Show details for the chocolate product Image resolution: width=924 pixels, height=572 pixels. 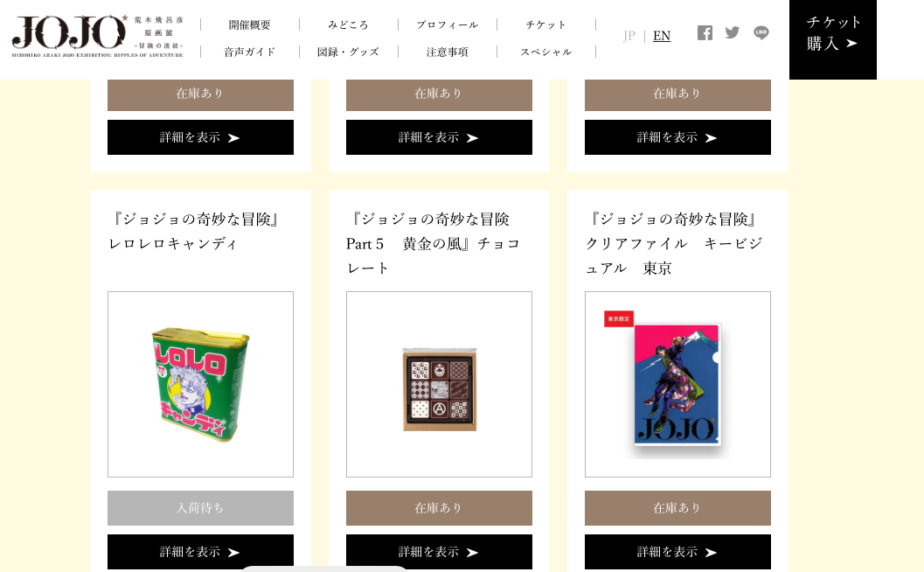(439, 552)
